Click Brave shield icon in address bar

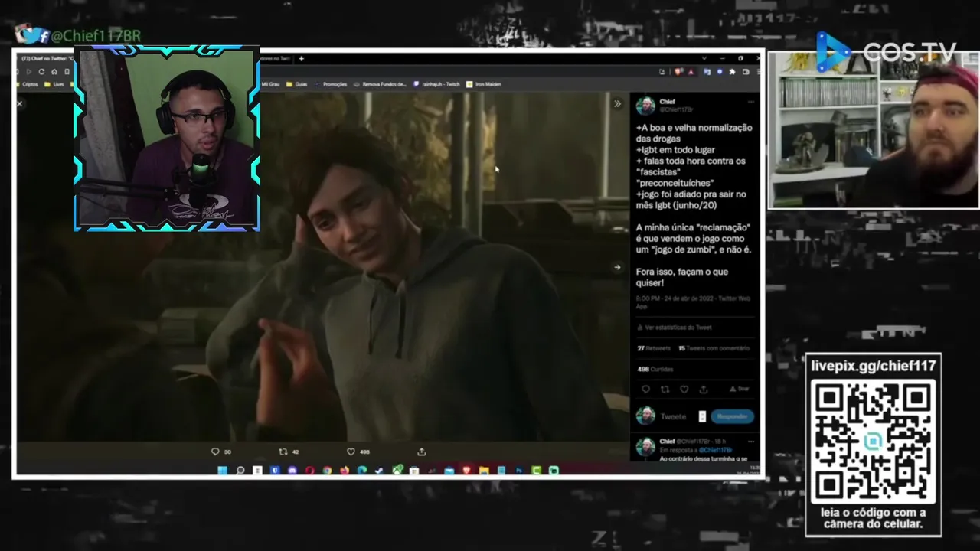678,72
